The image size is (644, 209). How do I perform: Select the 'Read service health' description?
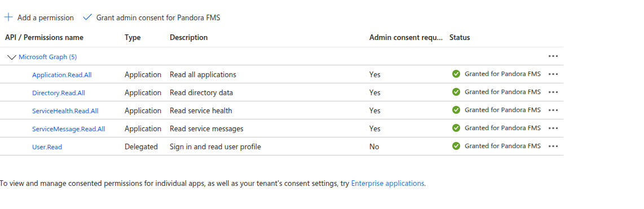tap(201, 111)
